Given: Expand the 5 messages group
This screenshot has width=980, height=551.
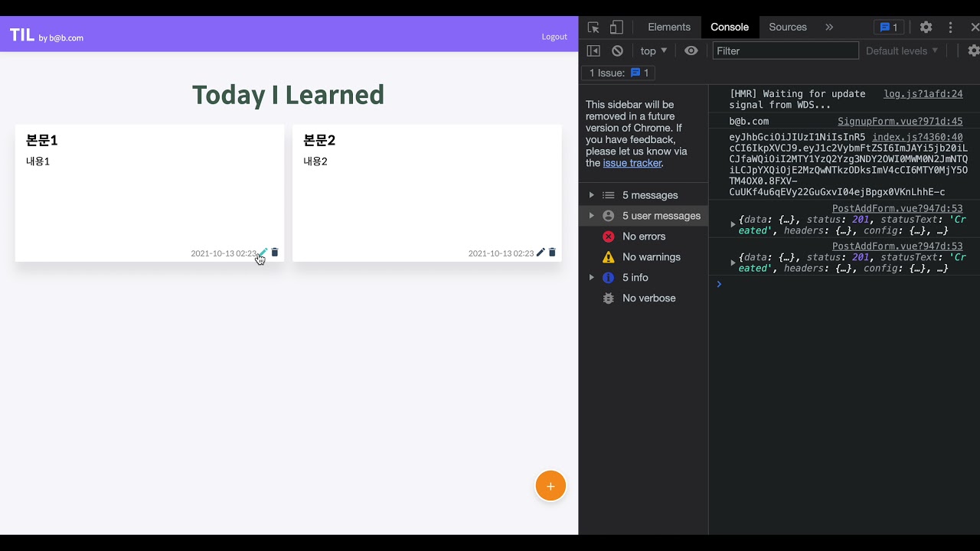Looking at the screenshot, I should point(591,195).
